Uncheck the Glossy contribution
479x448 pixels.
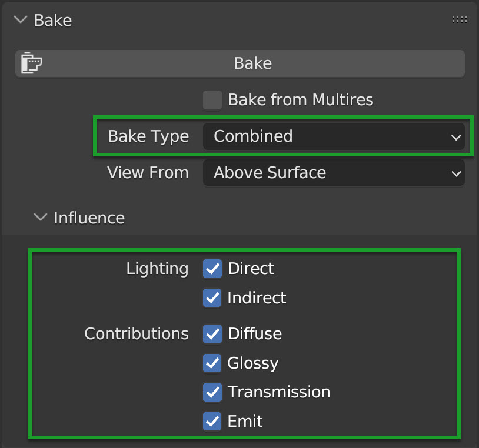[x=212, y=363]
